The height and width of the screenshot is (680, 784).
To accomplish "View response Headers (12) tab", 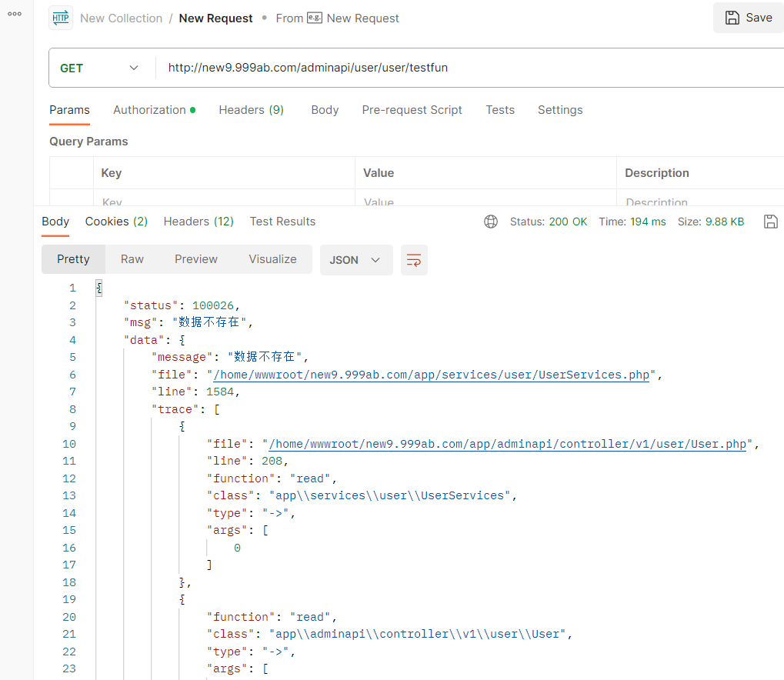I will pyautogui.click(x=199, y=222).
